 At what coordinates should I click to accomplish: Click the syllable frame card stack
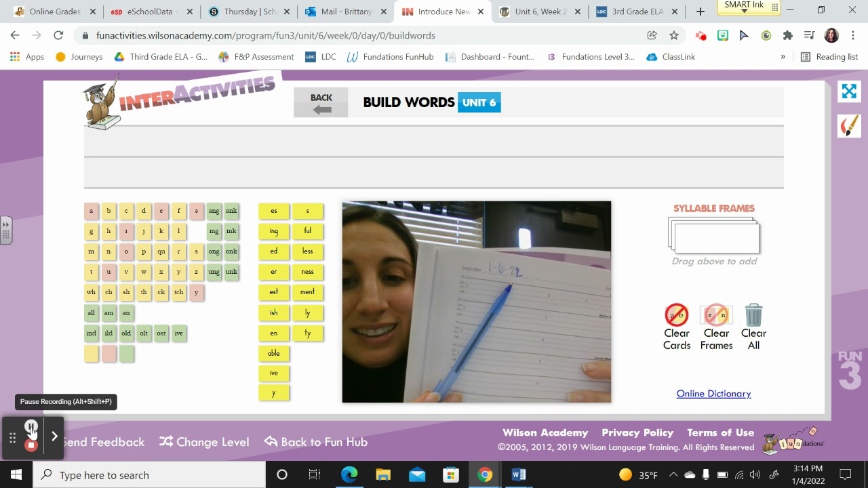pyautogui.click(x=714, y=235)
